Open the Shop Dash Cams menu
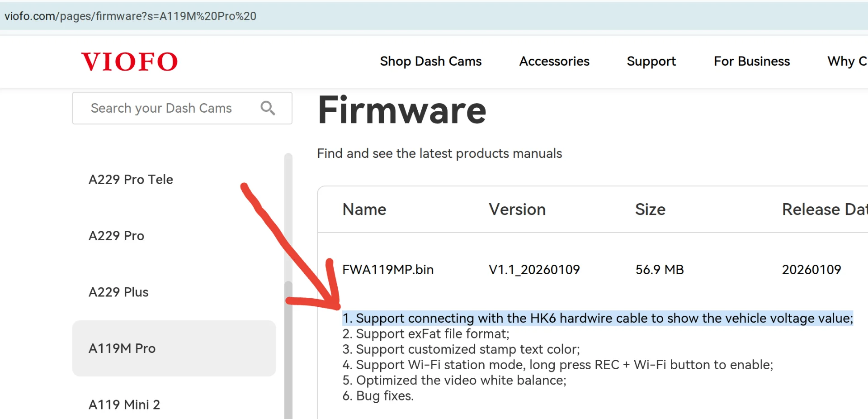Screen dimensions: 868x419 [431, 61]
